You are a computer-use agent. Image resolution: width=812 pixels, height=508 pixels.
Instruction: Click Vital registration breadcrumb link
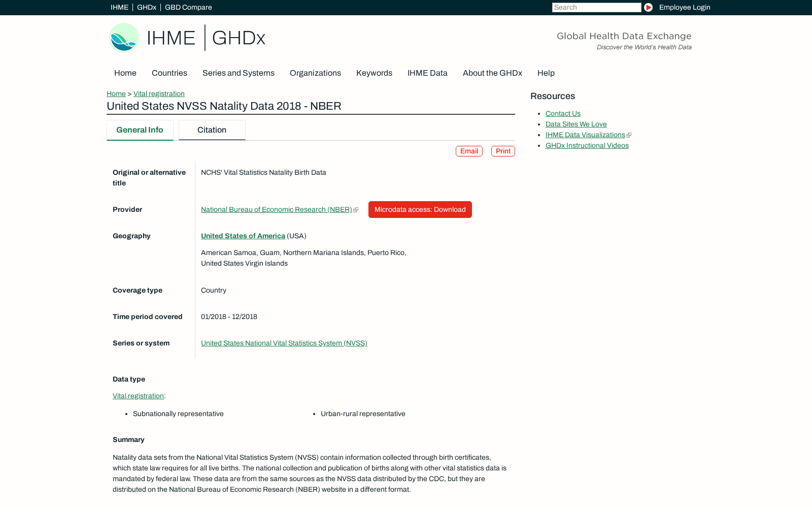click(x=159, y=93)
